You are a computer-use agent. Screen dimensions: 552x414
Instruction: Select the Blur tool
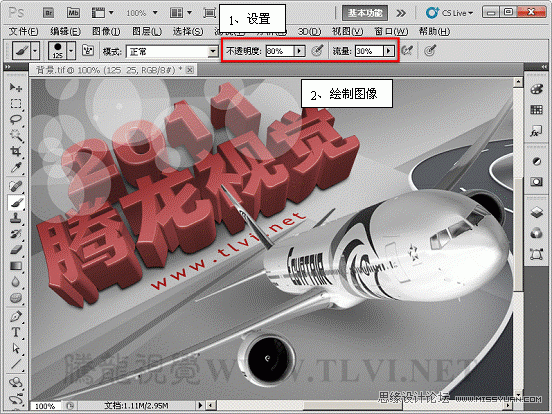(x=16, y=282)
